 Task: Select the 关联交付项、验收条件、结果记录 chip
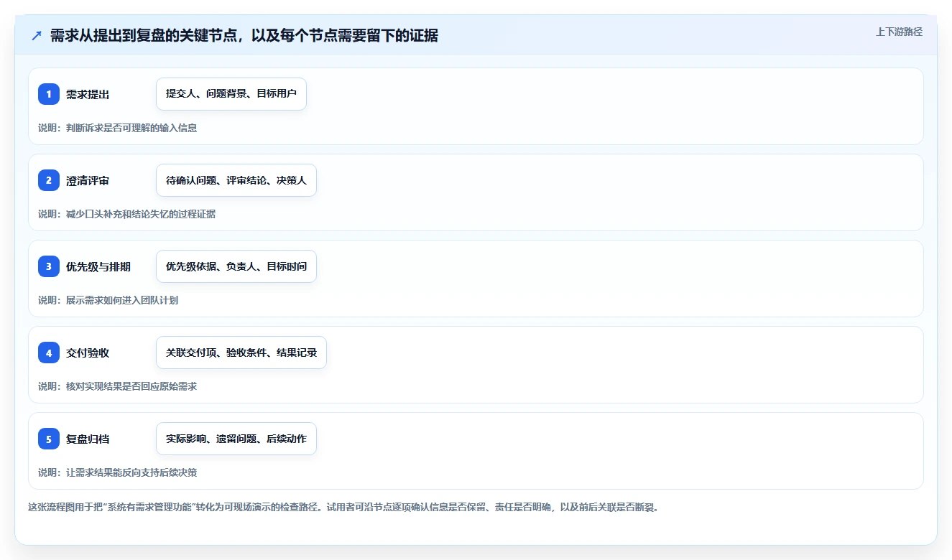241,353
